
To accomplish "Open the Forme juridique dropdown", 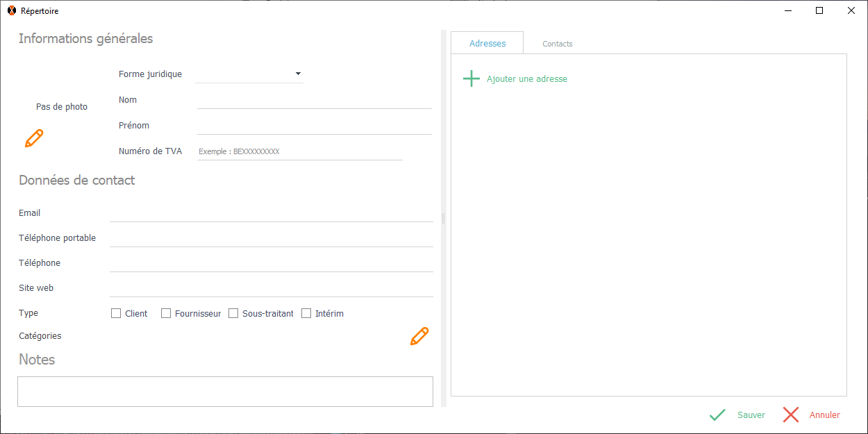I will (249, 74).
